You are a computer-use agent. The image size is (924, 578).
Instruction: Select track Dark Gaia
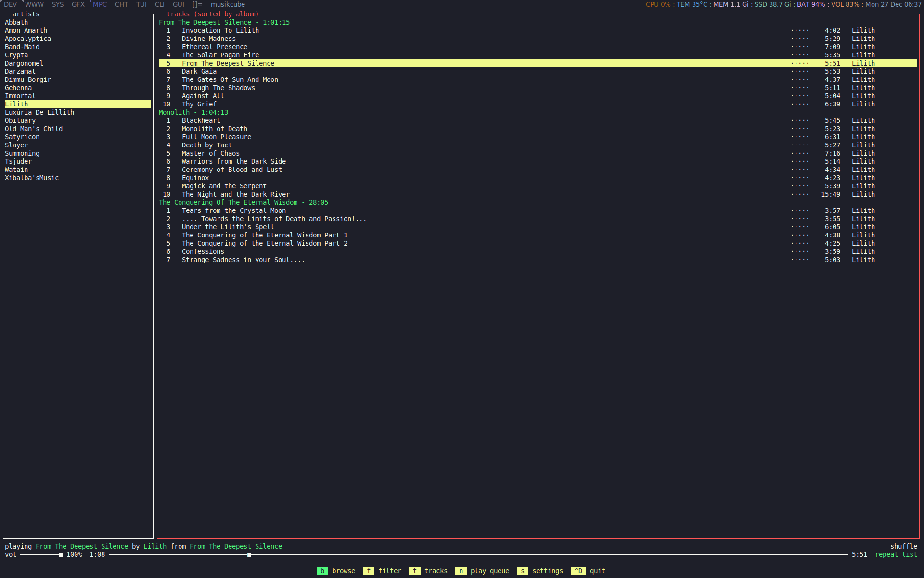click(538, 71)
